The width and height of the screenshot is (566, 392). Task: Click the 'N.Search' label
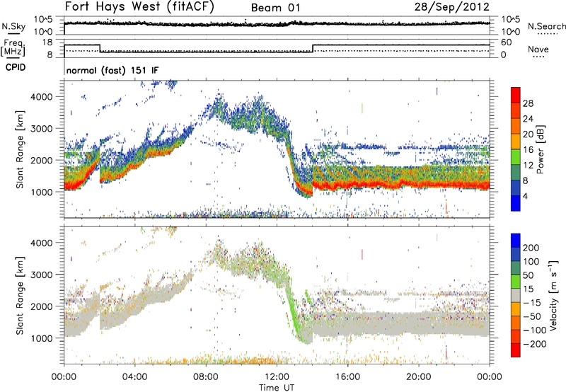point(546,26)
